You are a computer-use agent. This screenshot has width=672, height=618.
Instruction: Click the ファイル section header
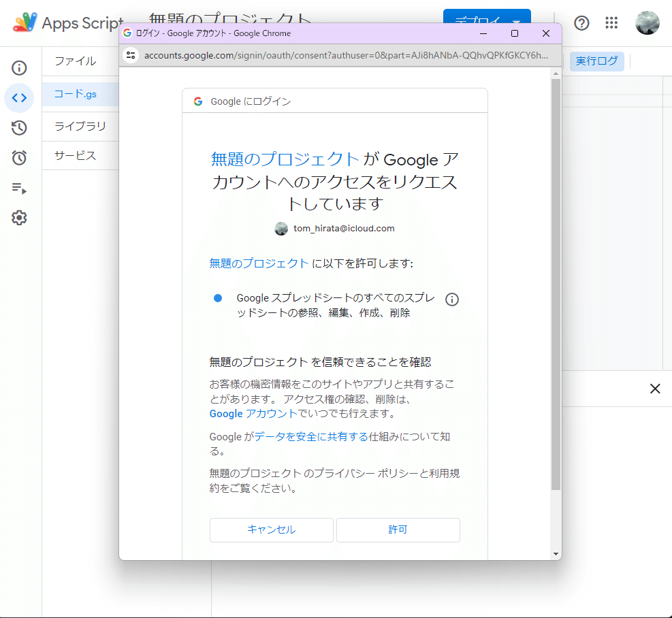[76, 61]
